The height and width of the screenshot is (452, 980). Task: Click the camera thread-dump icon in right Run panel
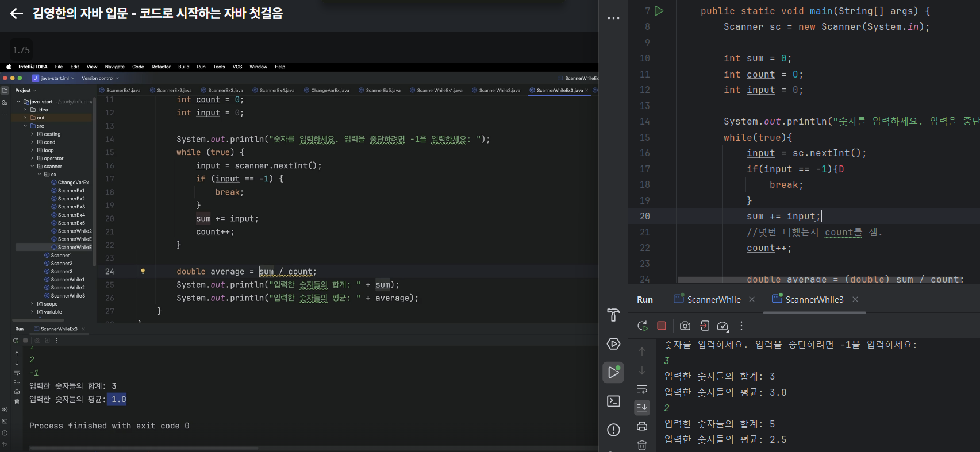tap(685, 326)
